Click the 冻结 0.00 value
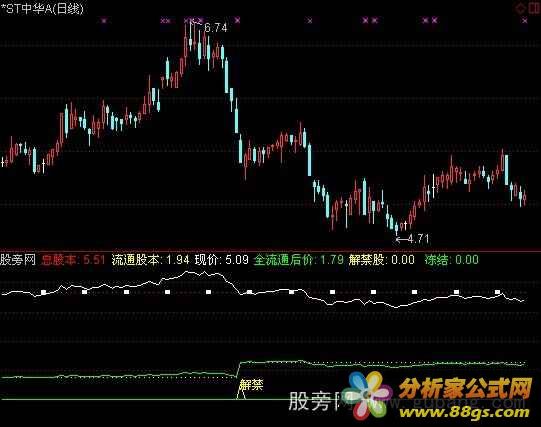541x427 pixels. coord(452,260)
